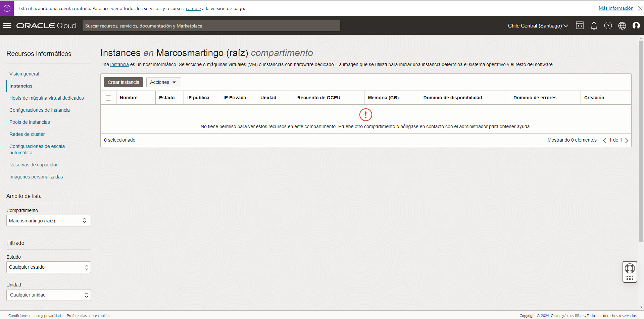Open the navigation hamburger menu
The image size is (644, 319).
[x=7, y=25]
